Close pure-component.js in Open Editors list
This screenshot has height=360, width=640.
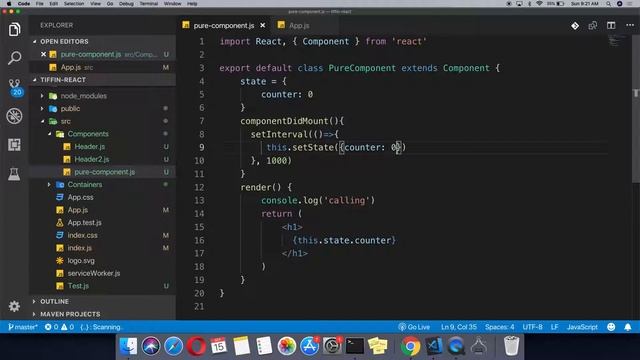pos(43,54)
